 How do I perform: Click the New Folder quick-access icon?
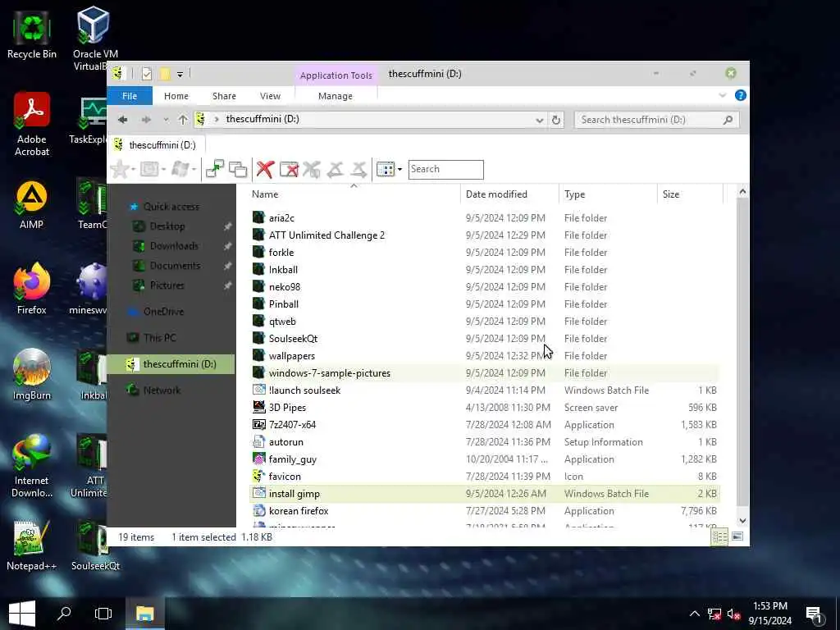[x=164, y=74]
